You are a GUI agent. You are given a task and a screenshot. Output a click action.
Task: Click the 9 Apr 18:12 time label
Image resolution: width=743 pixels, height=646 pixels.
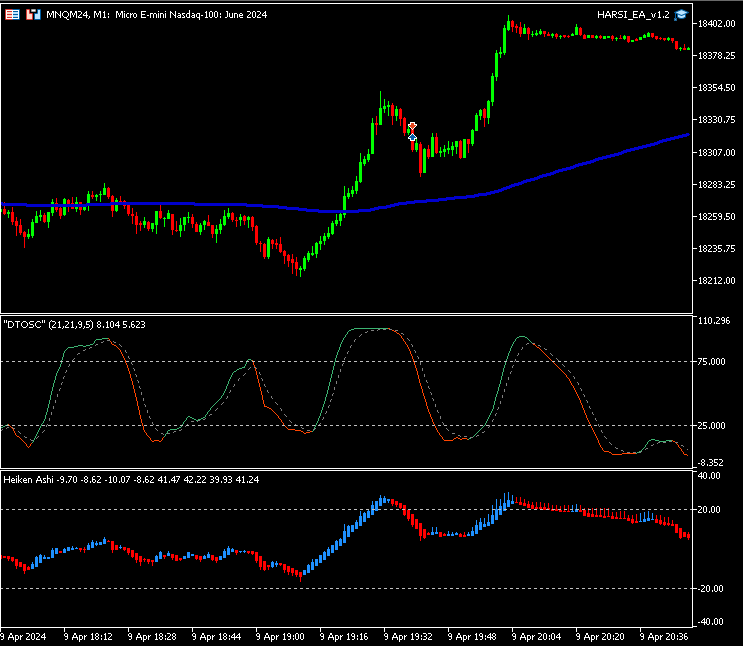click(x=88, y=637)
